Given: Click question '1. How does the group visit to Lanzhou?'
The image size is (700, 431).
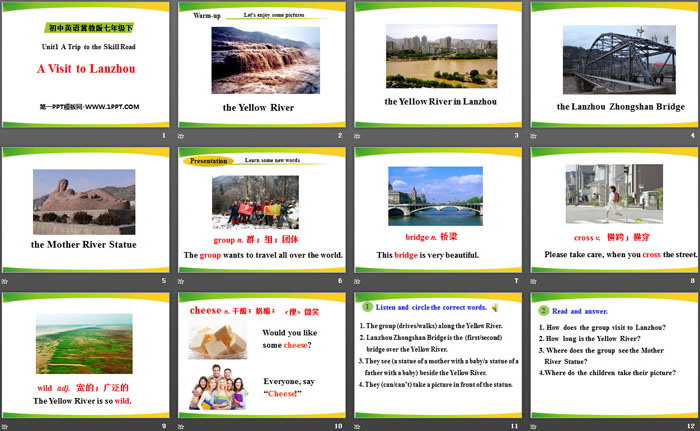Looking at the screenshot, I should pyautogui.click(x=602, y=327).
